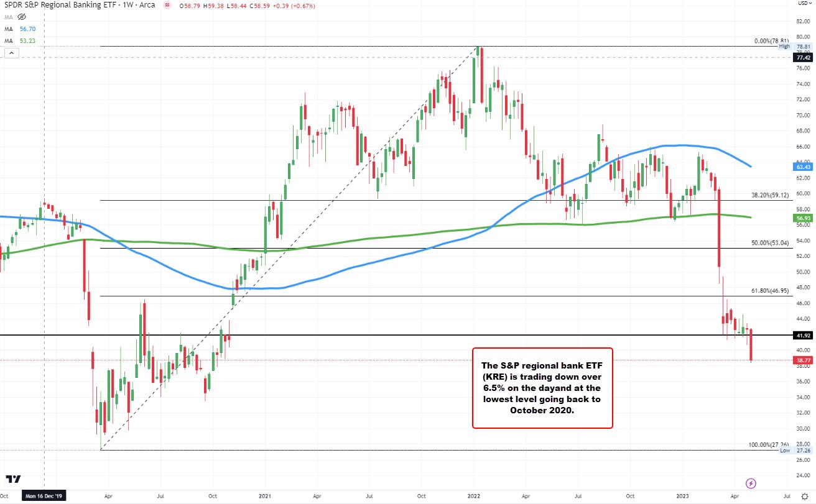Click the 24.00 price axis label

coord(802,476)
